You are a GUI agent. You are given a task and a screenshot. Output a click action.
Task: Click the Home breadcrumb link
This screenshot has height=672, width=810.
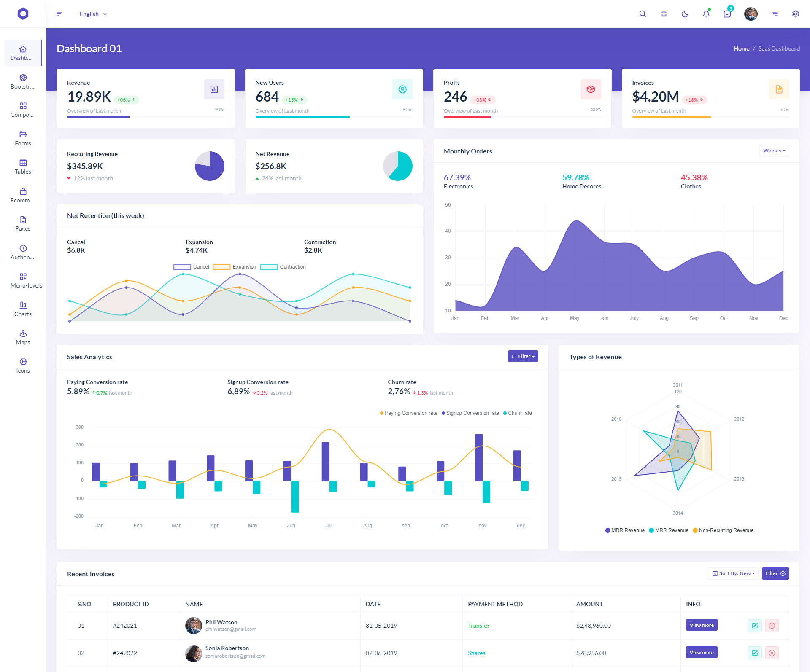[741, 48]
